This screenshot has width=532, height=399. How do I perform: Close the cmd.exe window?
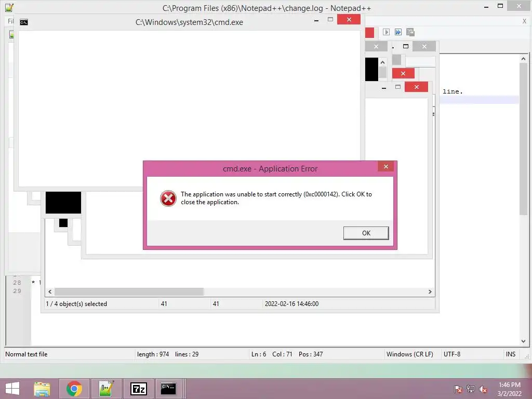349,20
